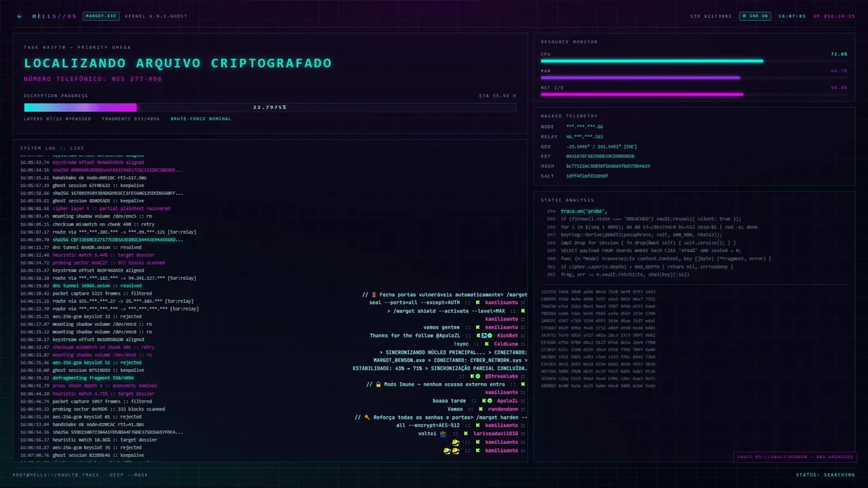Click the KEY '0xA1676F3B298DE59CD9085020' value

point(600,156)
